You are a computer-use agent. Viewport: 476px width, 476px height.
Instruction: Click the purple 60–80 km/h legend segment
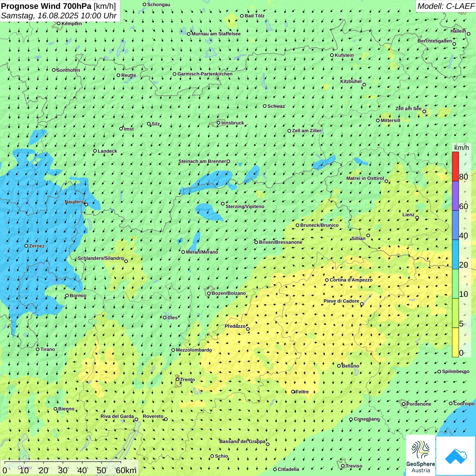[455, 196]
